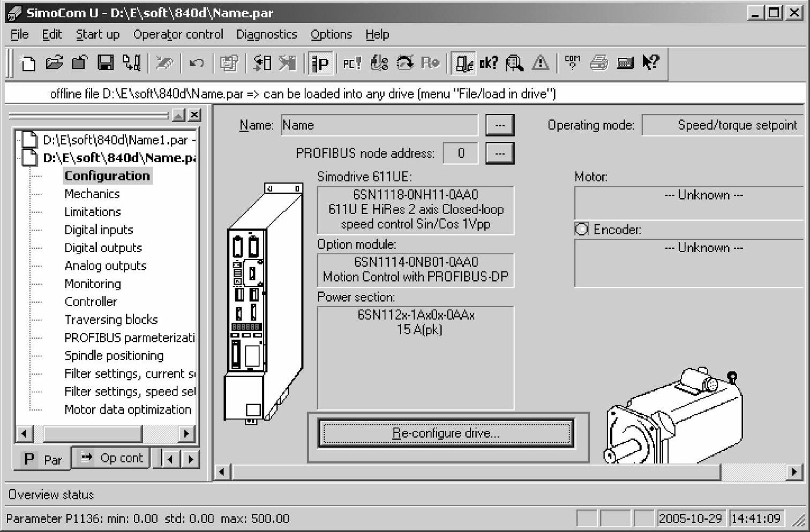Open the Operator control menu
This screenshot has height=532, width=810.
click(178, 34)
